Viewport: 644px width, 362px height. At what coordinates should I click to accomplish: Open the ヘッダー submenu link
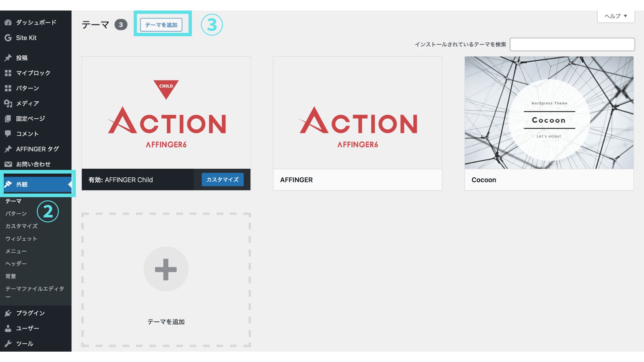(x=16, y=264)
